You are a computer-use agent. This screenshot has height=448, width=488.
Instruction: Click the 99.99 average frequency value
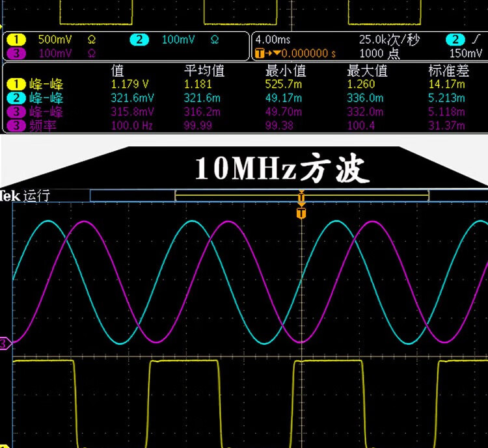point(198,125)
